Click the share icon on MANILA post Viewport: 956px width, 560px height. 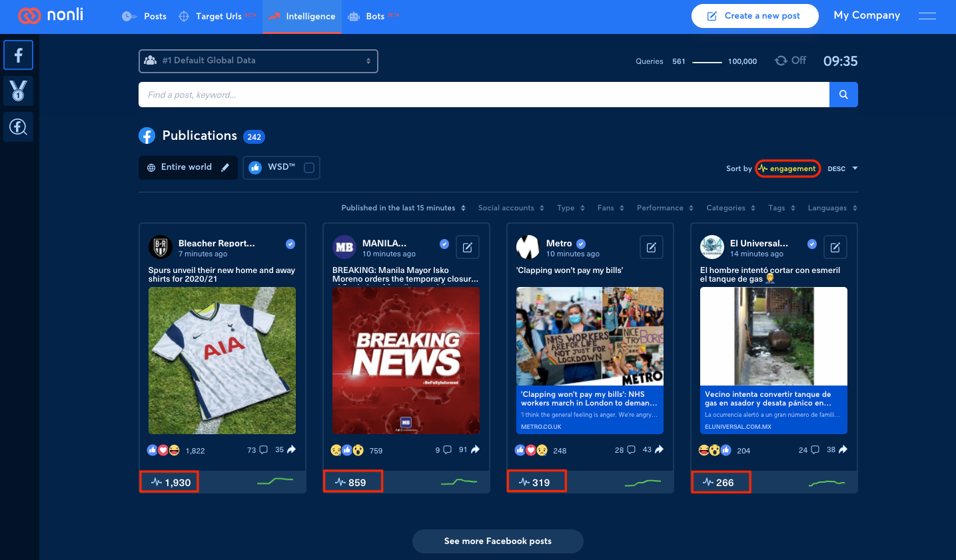pos(475,449)
